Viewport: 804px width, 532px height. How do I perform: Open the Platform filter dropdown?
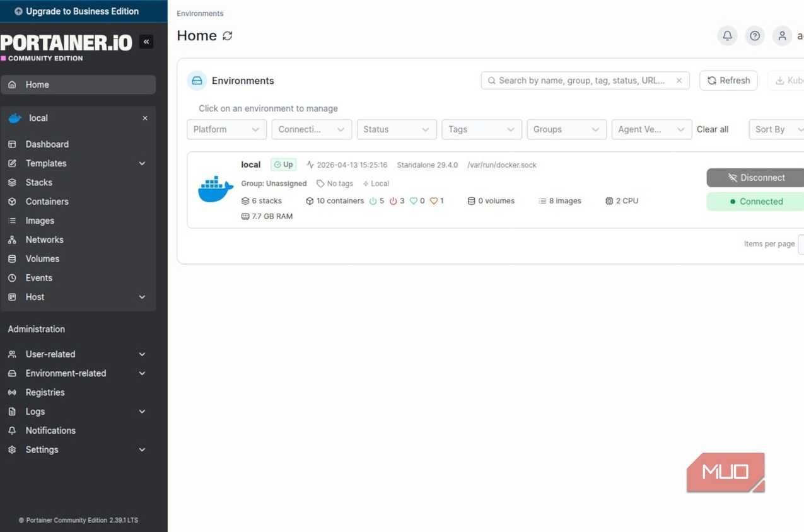(227, 129)
